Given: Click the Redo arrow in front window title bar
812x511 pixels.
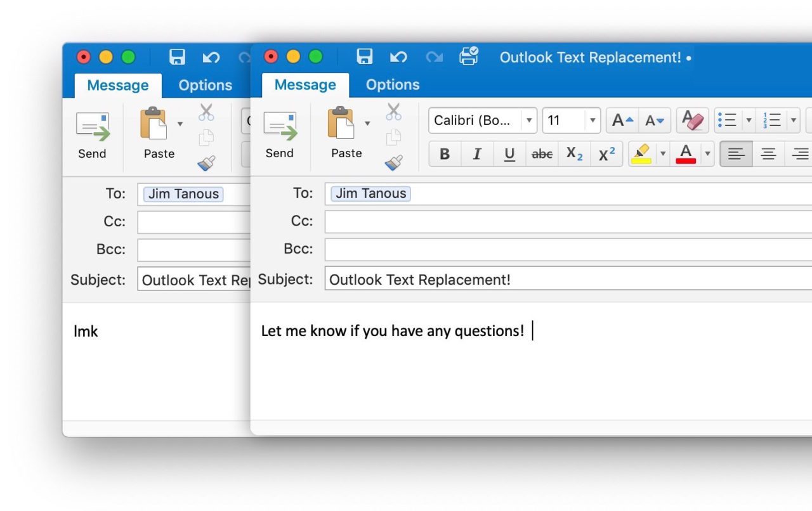Looking at the screenshot, I should (434, 57).
